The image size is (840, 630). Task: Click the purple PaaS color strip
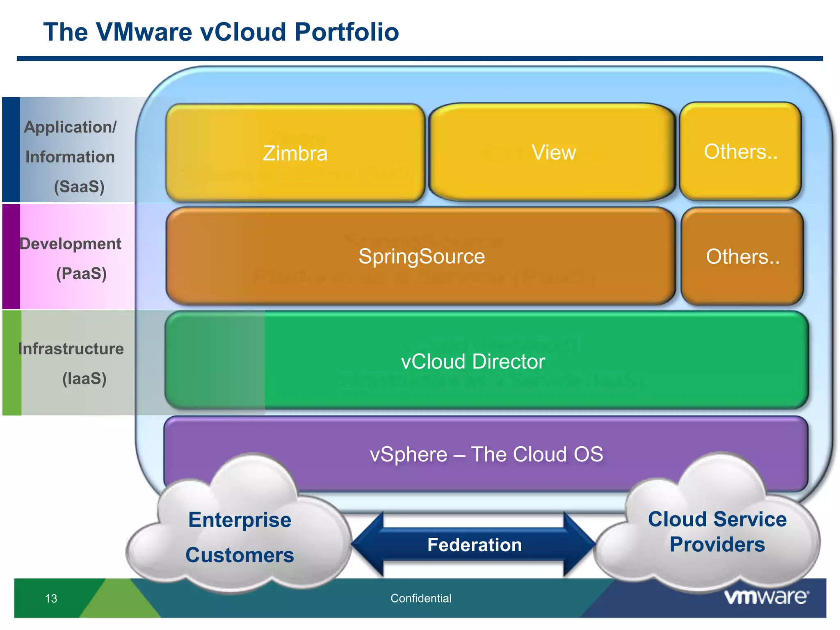click(x=11, y=256)
